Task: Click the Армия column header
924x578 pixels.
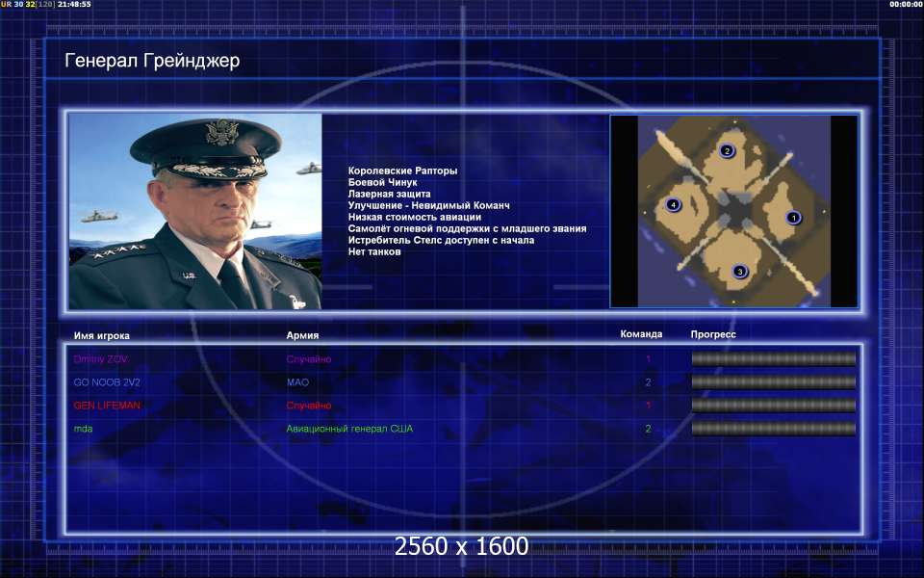Action: click(302, 335)
